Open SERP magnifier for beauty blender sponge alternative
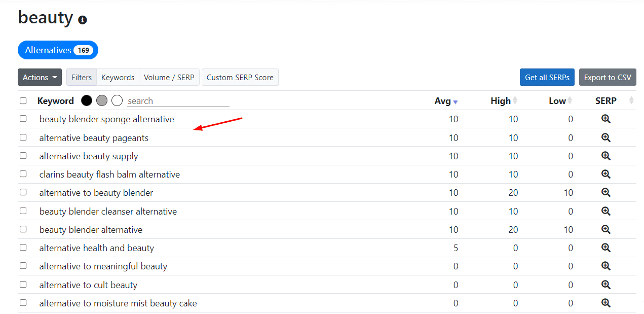The height and width of the screenshot is (314, 644). 605,119
